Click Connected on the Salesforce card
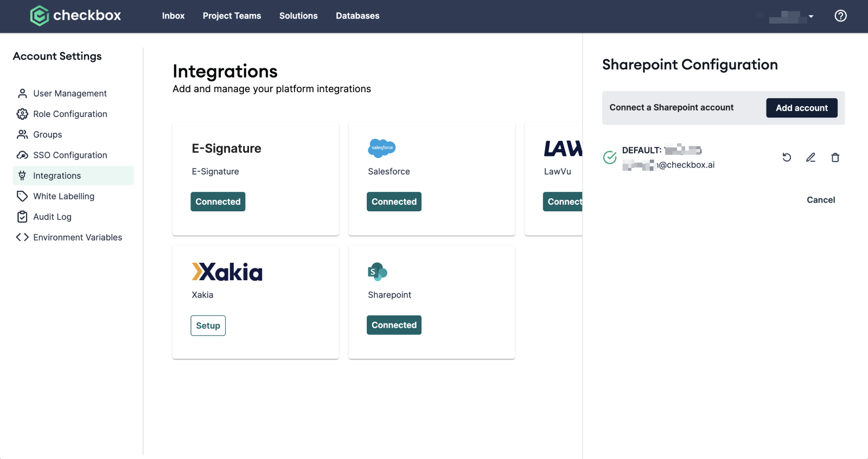This screenshot has width=868, height=459. coord(394,202)
